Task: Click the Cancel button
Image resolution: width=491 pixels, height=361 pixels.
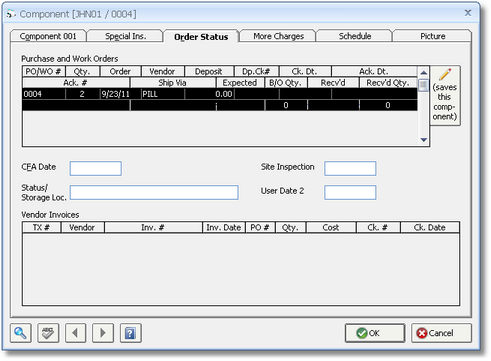Action: pos(441,333)
